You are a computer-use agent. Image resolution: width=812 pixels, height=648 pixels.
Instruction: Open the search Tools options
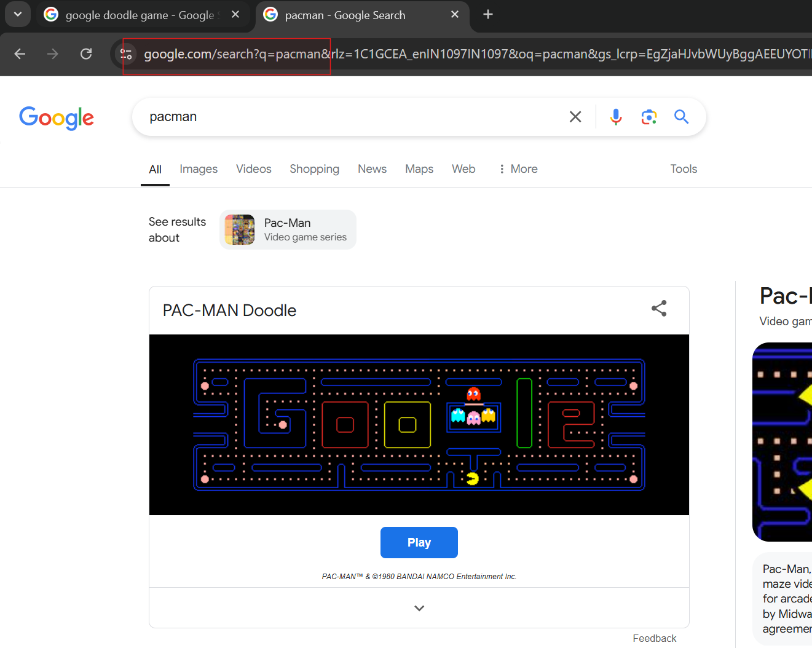coord(684,169)
